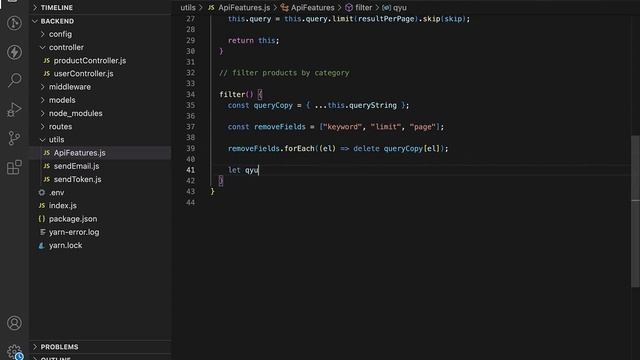
Task: Click the qyu variable breadcrumb
Action: coord(400,7)
